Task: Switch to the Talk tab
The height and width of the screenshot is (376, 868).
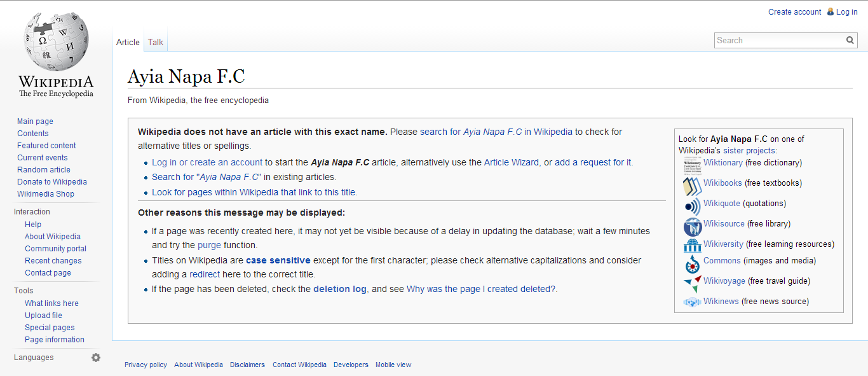Action: (156, 42)
